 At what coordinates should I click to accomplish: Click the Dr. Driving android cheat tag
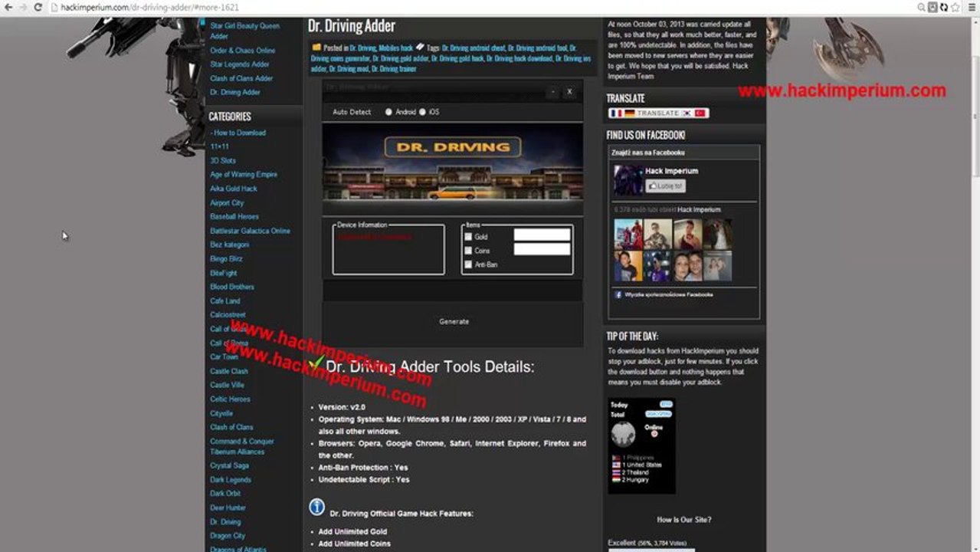click(x=473, y=48)
